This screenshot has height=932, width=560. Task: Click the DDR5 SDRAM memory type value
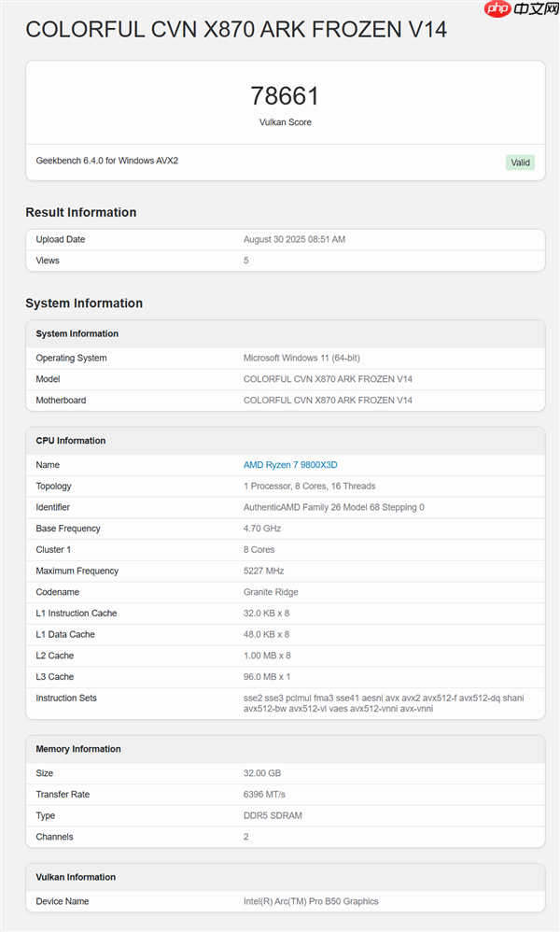tap(273, 815)
